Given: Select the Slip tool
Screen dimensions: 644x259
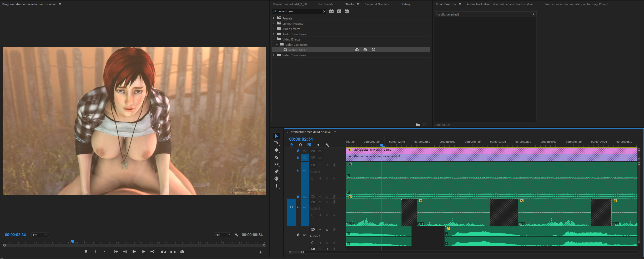Looking at the screenshot, I should 276,164.
